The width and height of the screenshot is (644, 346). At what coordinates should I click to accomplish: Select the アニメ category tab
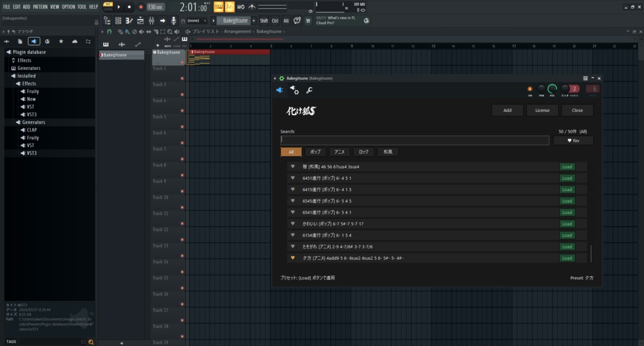pos(339,152)
